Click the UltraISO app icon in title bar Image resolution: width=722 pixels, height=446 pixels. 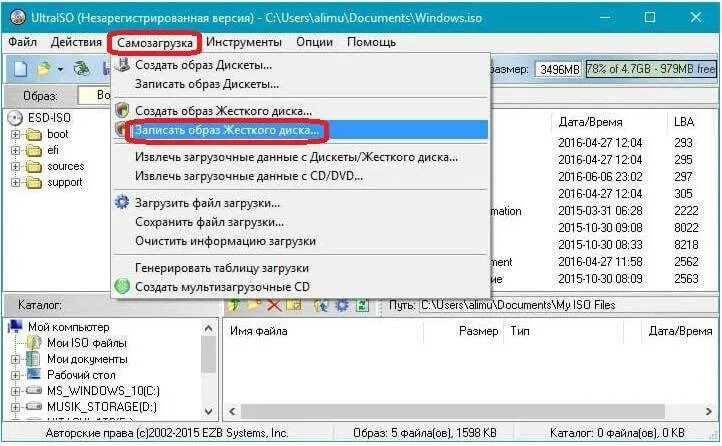coord(17,17)
